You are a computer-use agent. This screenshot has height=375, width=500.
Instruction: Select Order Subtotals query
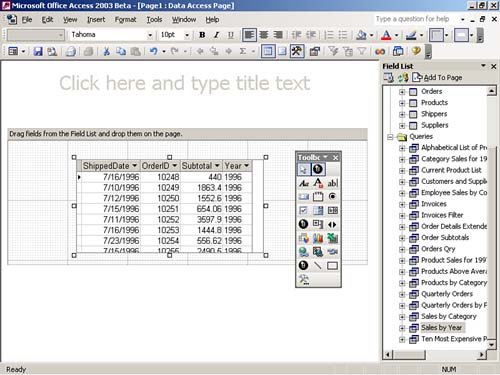[x=445, y=238]
